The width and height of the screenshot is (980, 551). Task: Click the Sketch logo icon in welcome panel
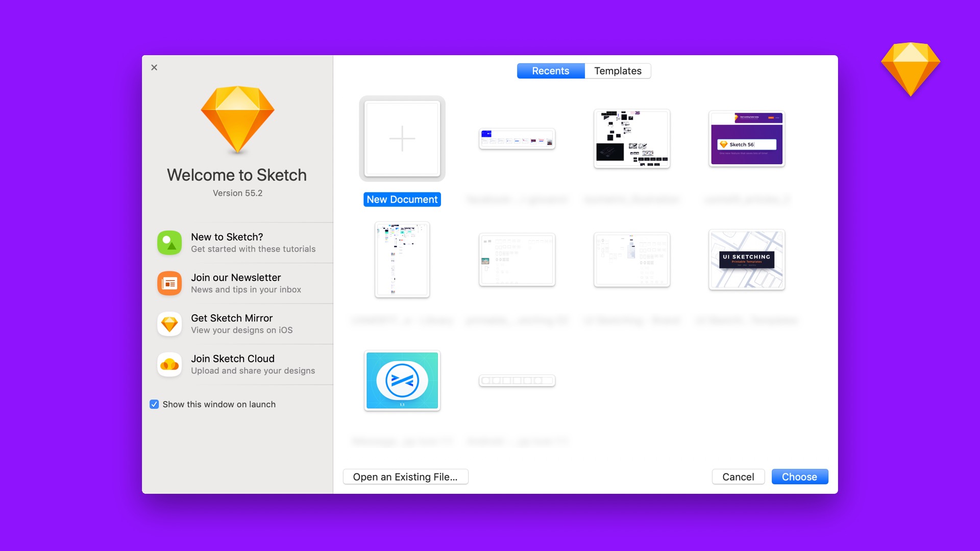pos(236,117)
